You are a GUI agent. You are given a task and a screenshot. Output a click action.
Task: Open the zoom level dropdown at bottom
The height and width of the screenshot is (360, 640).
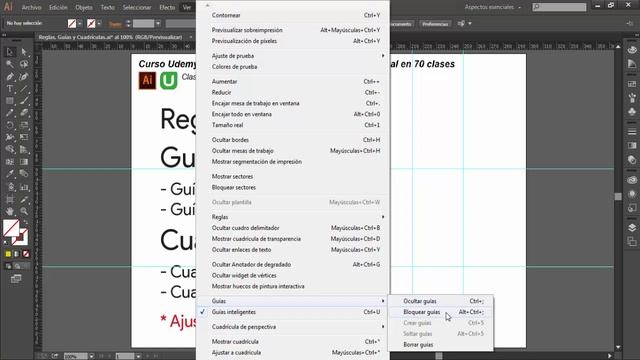click(x=91, y=356)
